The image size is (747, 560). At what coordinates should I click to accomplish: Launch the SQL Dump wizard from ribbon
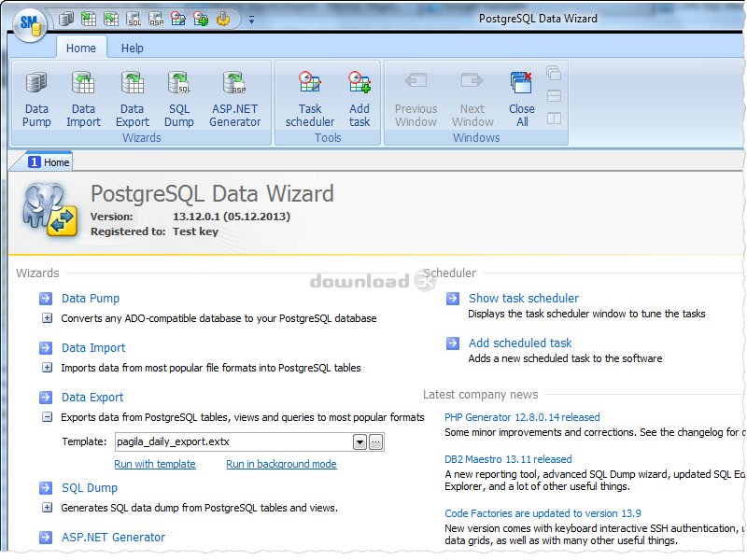(x=178, y=99)
